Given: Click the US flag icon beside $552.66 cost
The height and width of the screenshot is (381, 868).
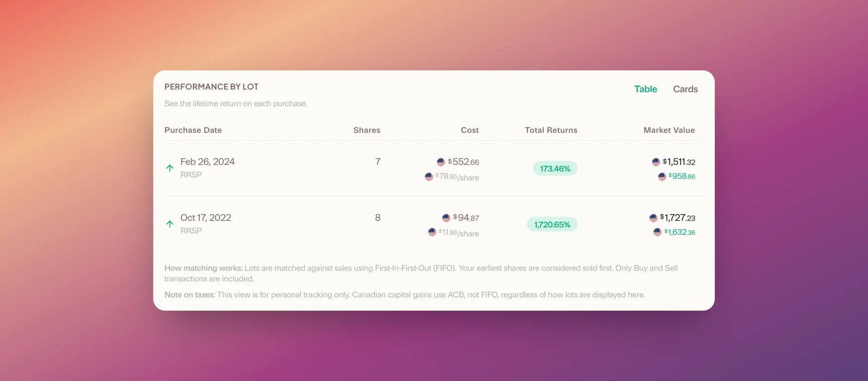Looking at the screenshot, I should (441, 162).
